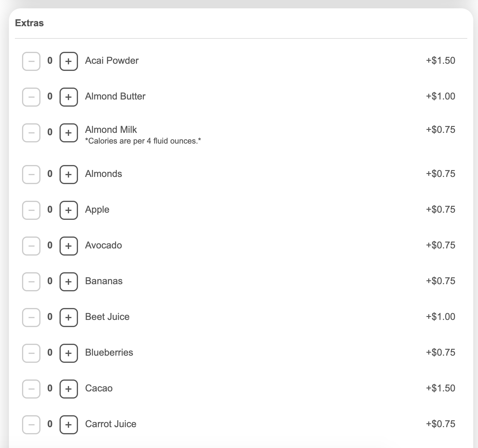The height and width of the screenshot is (448, 478).
Task: Increase Almond Butter quantity
Action: tap(69, 97)
